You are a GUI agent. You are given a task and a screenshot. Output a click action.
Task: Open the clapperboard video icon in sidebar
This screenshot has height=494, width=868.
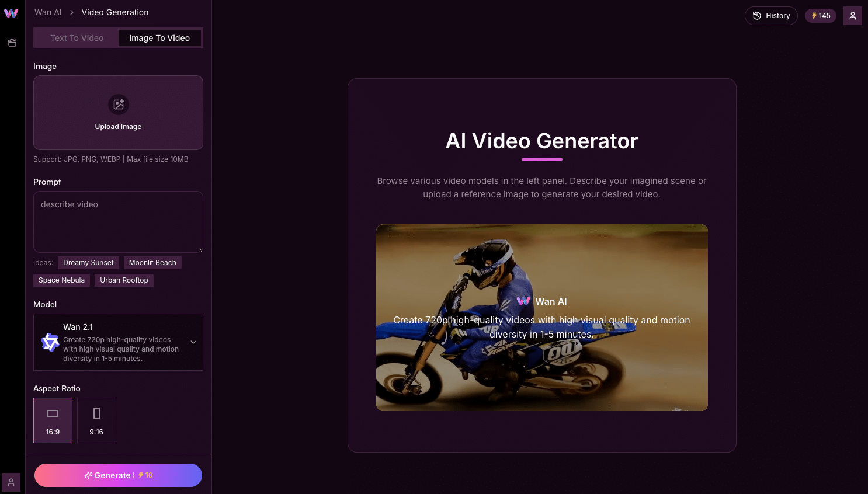(x=12, y=43)
